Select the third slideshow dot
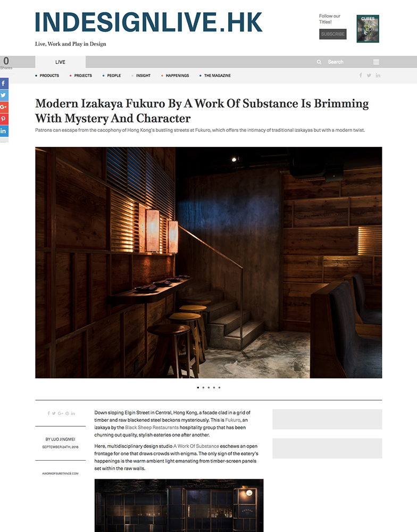The width and height of the screenshot is (417, 532). point(208,387)
